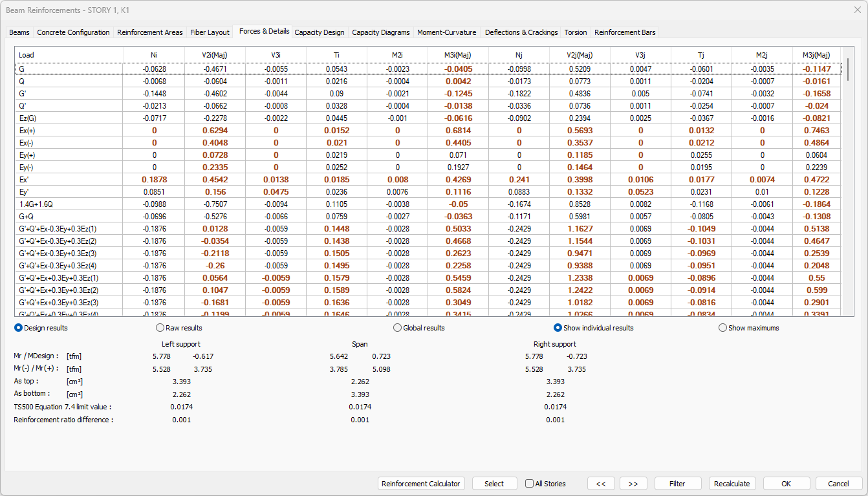This screenshot has width=868, height=496.
Task: Tick the All Stories checkbox
Action: coord(530,484)
